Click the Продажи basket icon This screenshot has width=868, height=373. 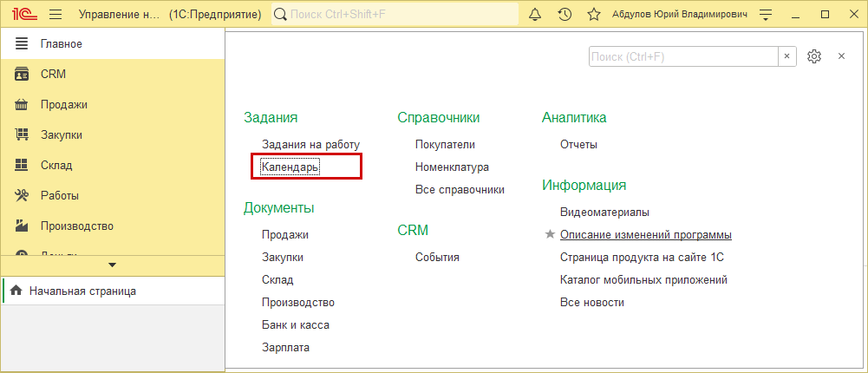click(x=21, y=105)
